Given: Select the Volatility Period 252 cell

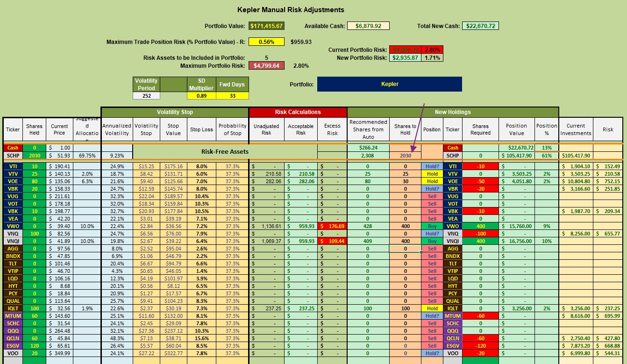Looking at the screenshot, I should click(x=146, y=96).
